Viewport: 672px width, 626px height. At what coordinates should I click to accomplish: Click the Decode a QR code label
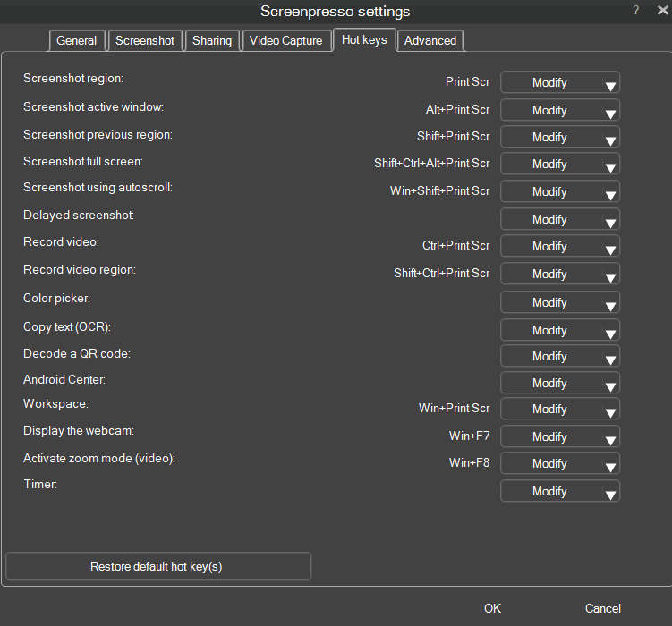(x=77, y=353)
